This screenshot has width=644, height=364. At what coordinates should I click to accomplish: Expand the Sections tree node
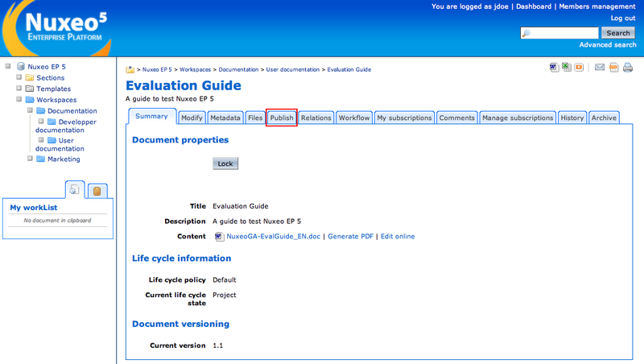[19, 77]
